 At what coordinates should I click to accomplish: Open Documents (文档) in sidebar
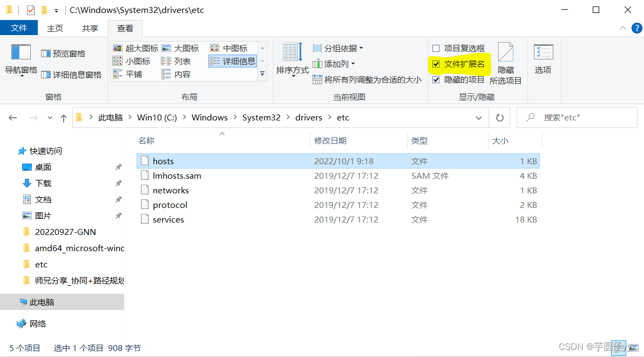tap(37, 200)
